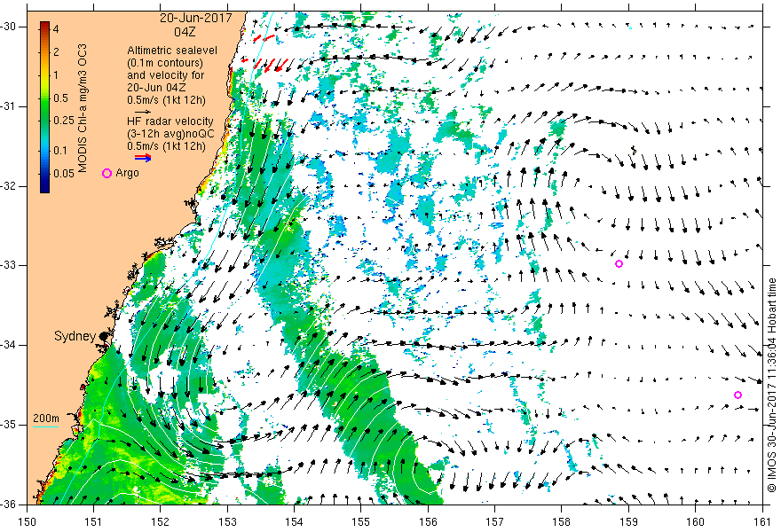This screenshot has height=532, width=781.
Task: Click the date label 20-Jun-2017
Action: point(196,19)
